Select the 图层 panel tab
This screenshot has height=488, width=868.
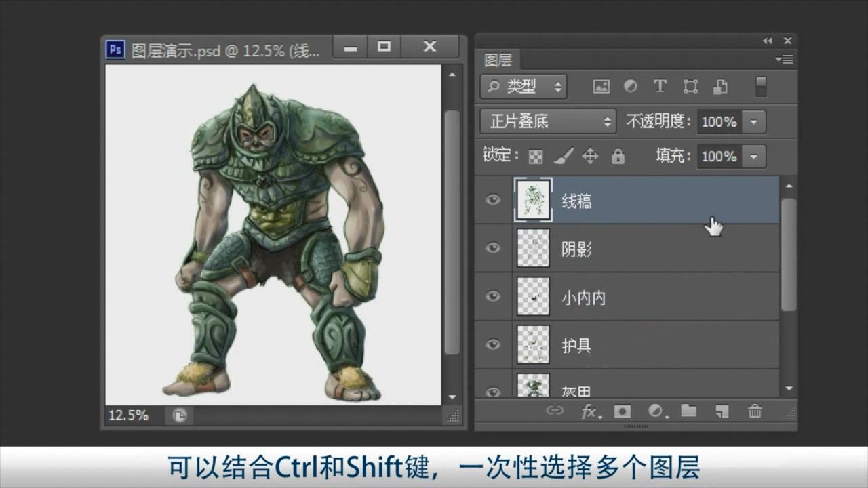(498, 60)
